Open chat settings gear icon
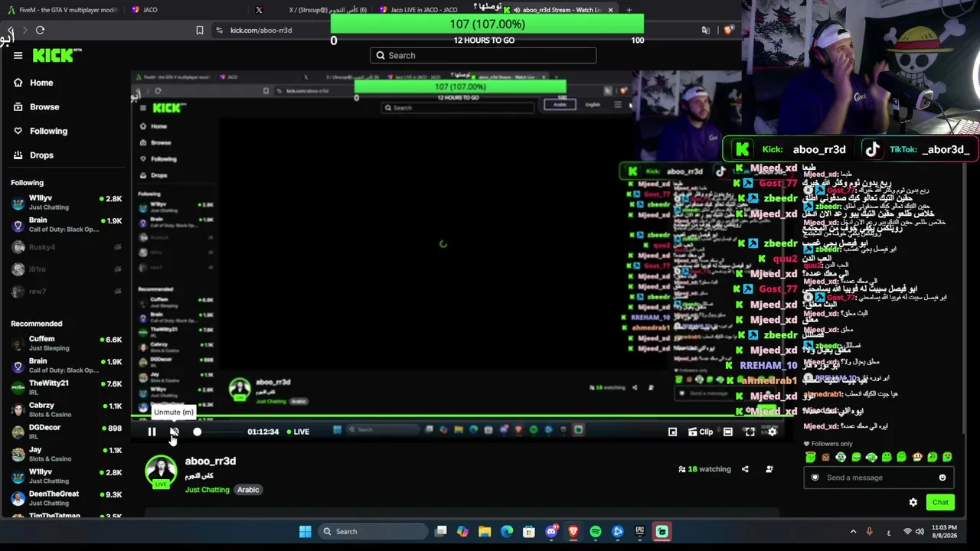This screenshot has height=551, width=980. [913, 503]
